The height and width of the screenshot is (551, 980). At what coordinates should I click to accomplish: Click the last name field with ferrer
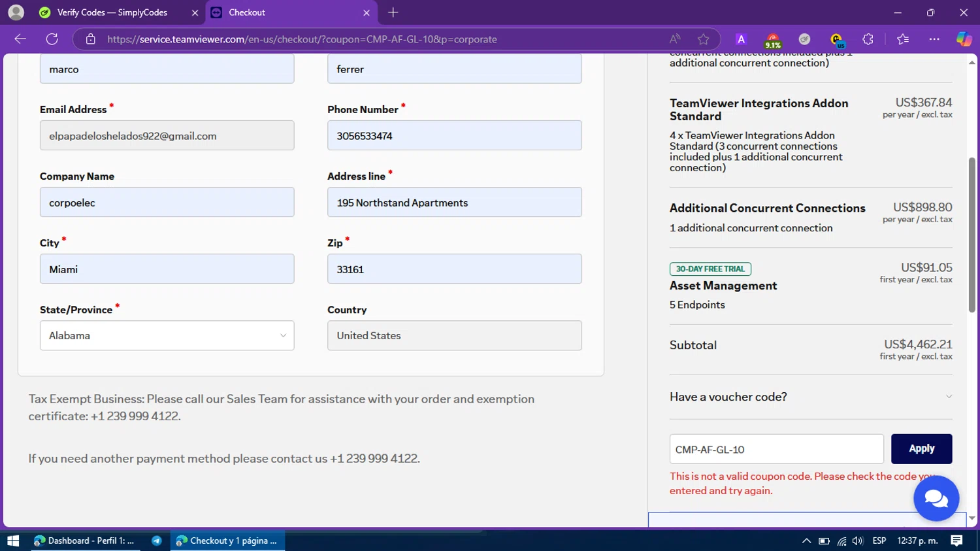pos(455,69)
